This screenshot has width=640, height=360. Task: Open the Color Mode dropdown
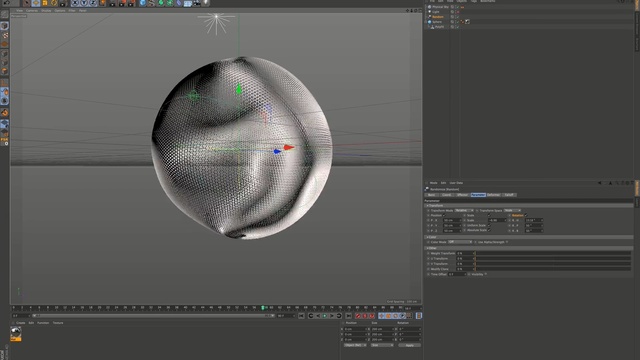pos(460,242)
